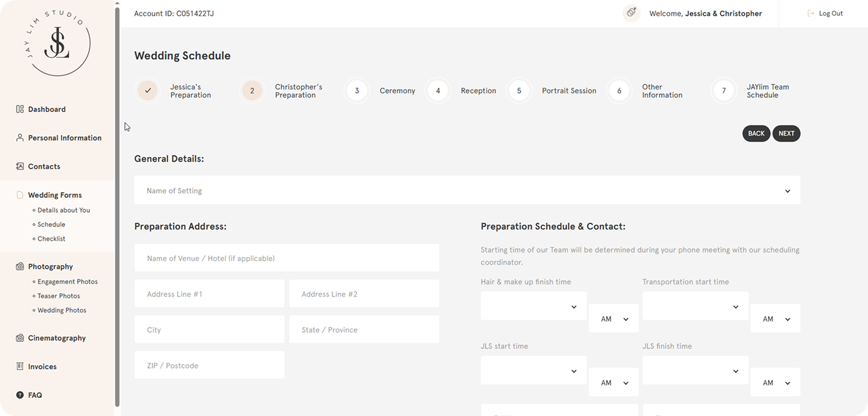Go to step 3 Ceremony

tap(357, 91)
